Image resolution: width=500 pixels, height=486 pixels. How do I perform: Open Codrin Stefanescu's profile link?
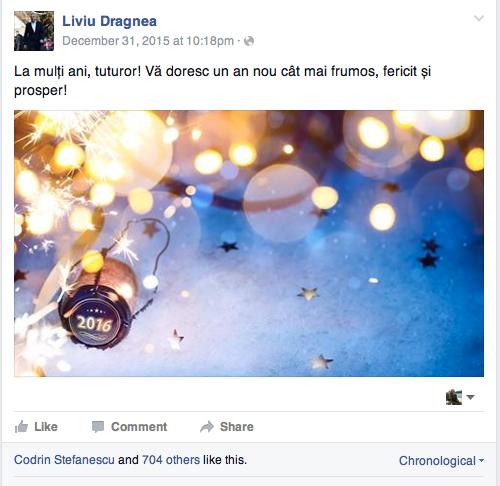(64, 460)
